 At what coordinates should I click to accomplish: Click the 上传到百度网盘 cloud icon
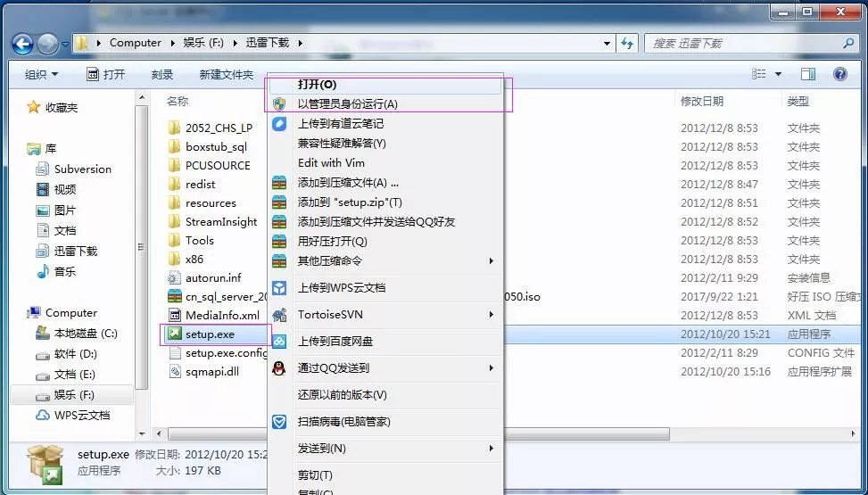tap(279, 342)
